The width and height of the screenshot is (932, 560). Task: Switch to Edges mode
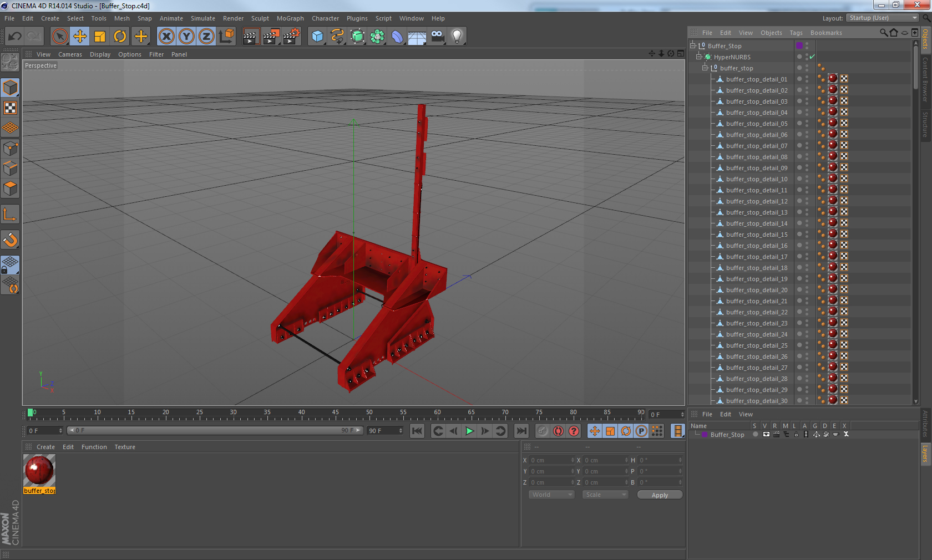click(10, 169)
